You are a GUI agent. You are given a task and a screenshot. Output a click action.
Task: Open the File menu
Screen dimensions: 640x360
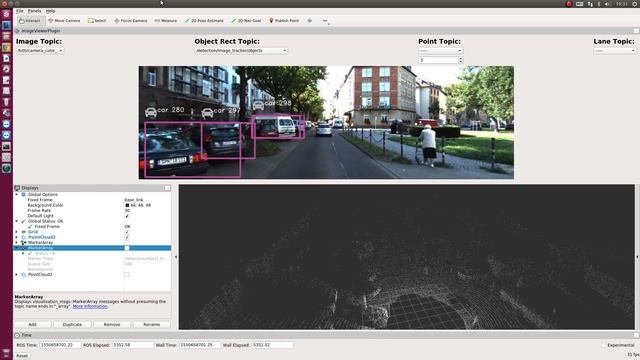coord(20,11)
